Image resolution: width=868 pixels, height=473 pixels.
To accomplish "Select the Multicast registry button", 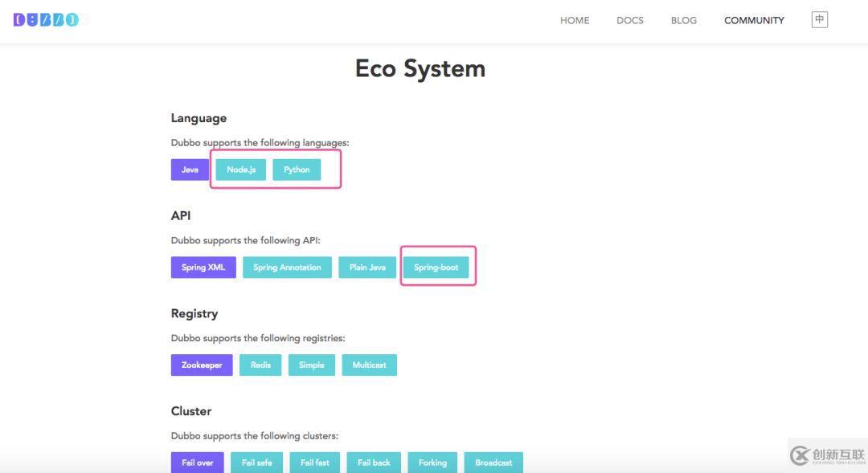I will click(x=370, y=365).
